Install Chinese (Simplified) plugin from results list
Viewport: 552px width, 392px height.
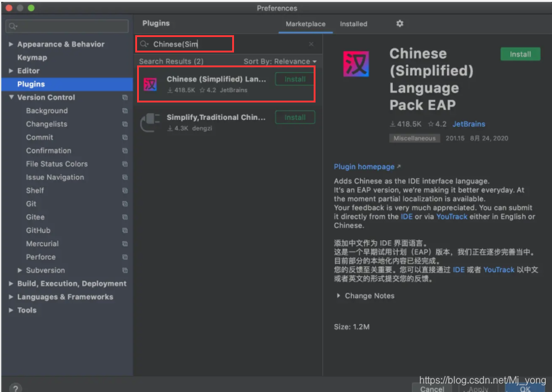click(295, 79)
